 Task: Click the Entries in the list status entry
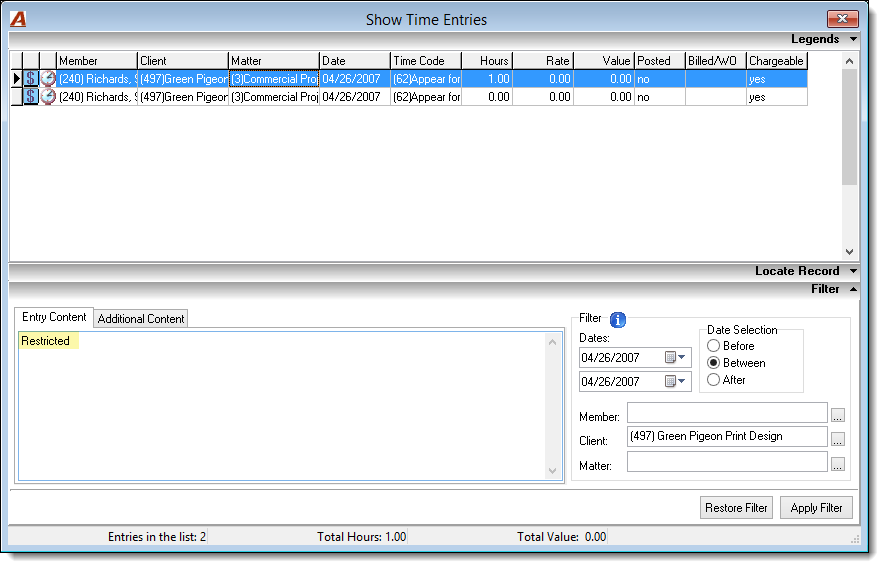(x=157, y=537)
